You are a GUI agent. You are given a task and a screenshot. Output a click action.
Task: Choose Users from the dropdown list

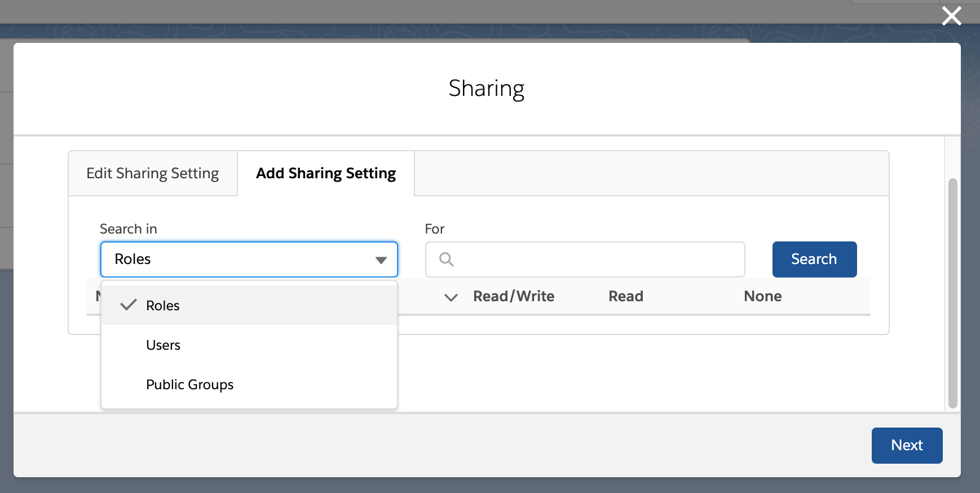(249, 345)
